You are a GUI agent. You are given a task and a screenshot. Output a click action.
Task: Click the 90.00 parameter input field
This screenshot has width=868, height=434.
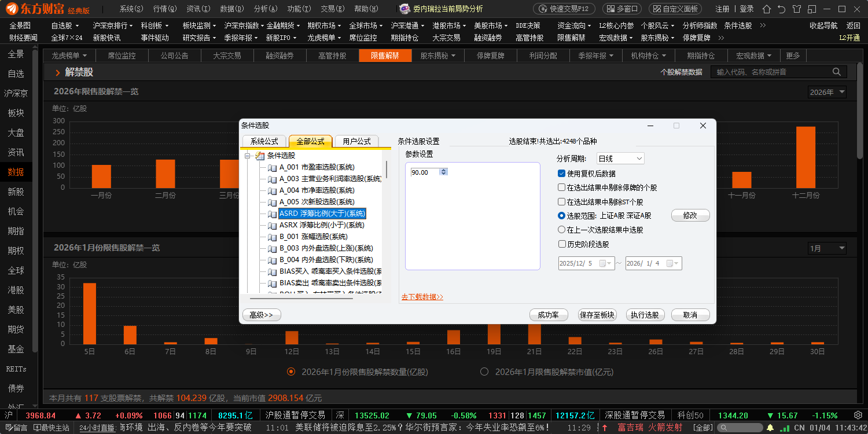425,172
